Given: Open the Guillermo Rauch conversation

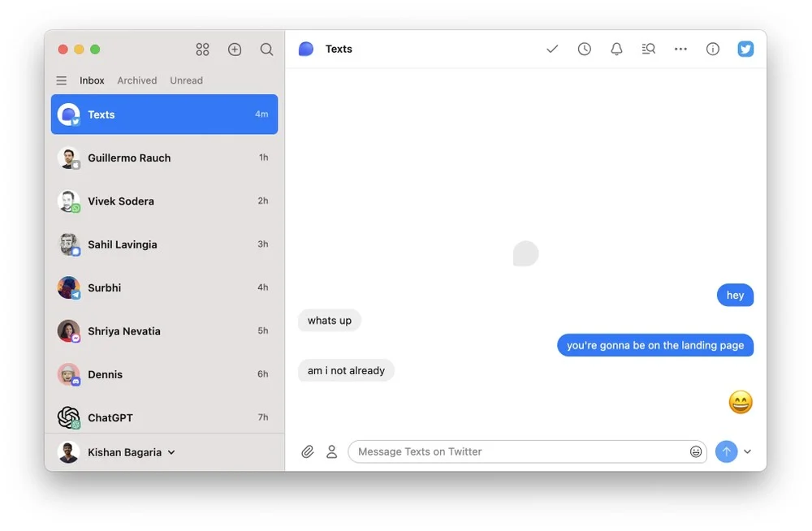Looking at the screenshot, I should (x=164, y=158).
